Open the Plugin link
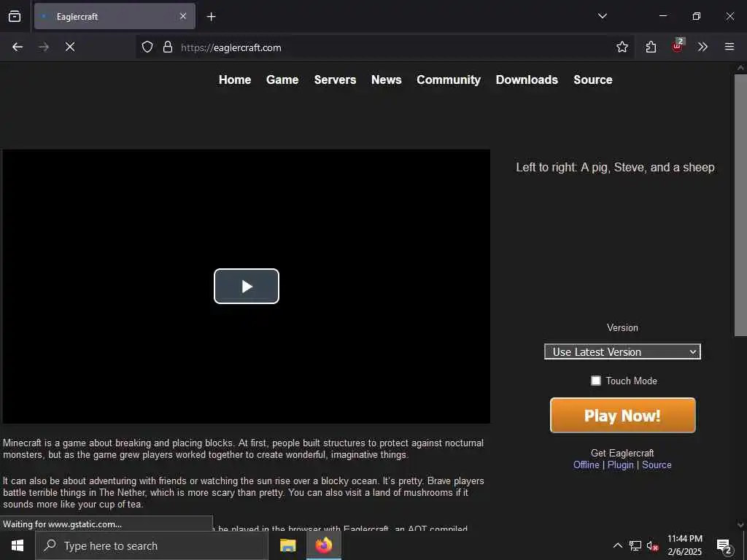Image resolution: width=747 pixels, height=560 pixels. click(x=620, y=464)
